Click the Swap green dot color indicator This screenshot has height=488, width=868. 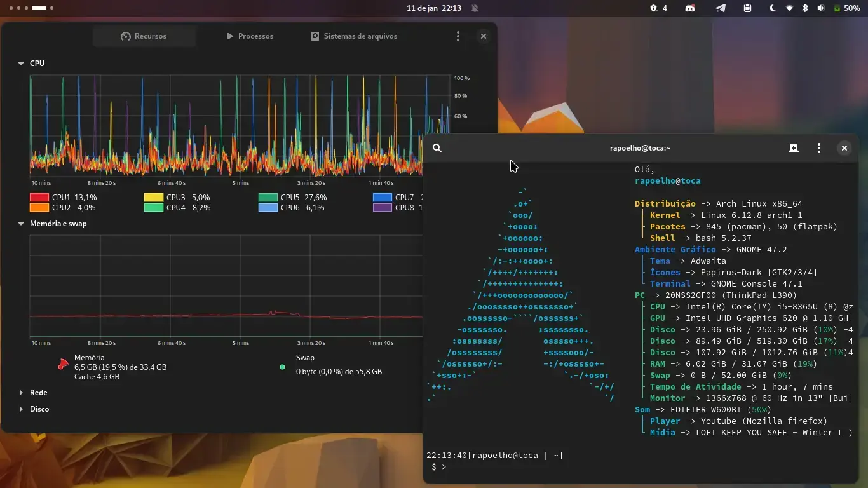[x=282, y=367]
